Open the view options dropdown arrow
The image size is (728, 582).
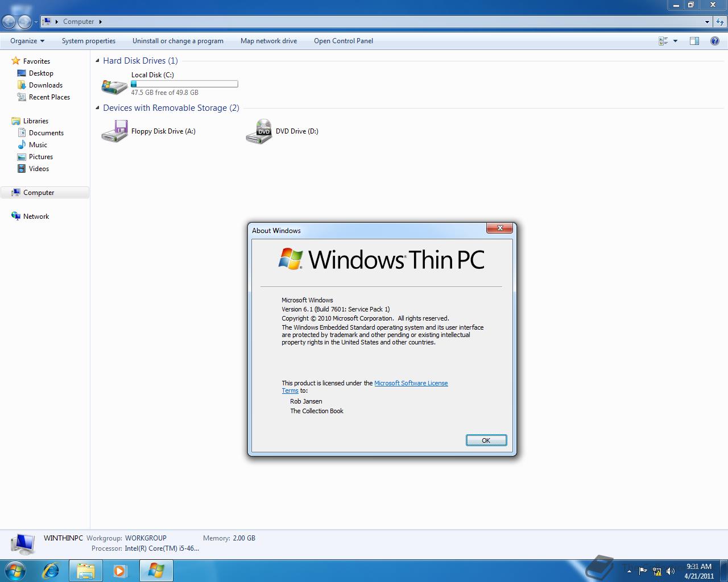(x=675, y=41)
